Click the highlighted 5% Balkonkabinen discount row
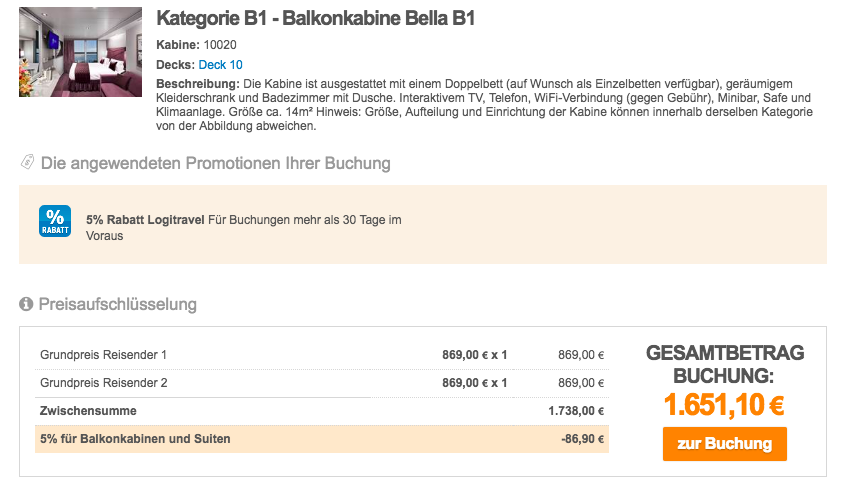Viewport: 845px width, 495px height. (x=322, y=439)
